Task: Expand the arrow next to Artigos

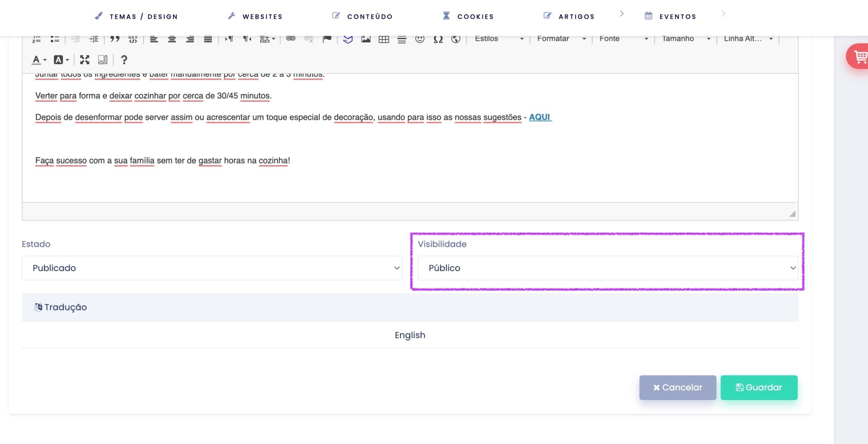Action: pyautogui.click(x=622, y=14)
